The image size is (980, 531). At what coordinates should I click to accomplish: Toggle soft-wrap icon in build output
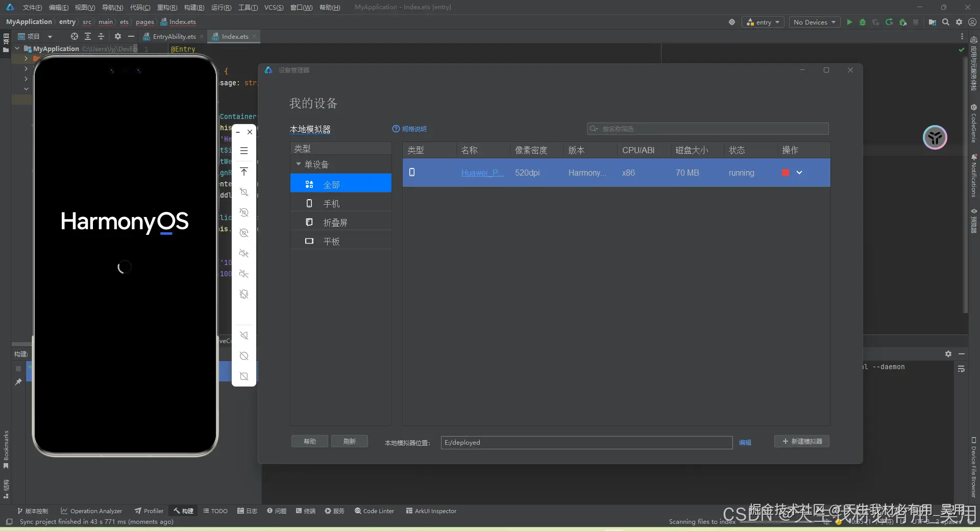click(x=961, y=369)
